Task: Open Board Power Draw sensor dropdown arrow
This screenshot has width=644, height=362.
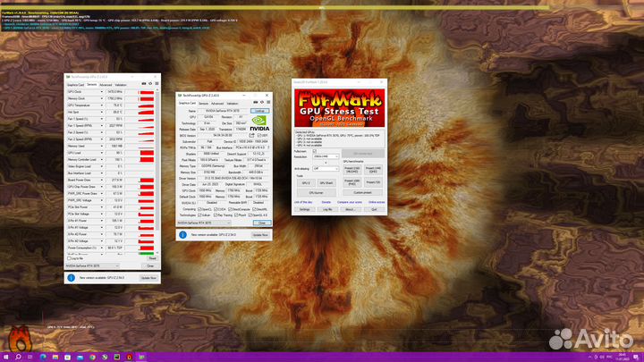Action: (x=101, y=181)
